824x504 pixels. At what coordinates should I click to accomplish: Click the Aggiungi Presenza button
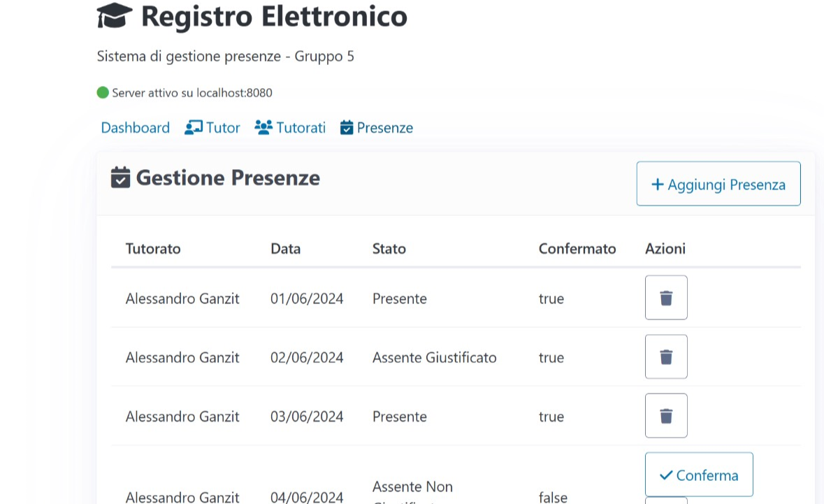pos(718,183)
